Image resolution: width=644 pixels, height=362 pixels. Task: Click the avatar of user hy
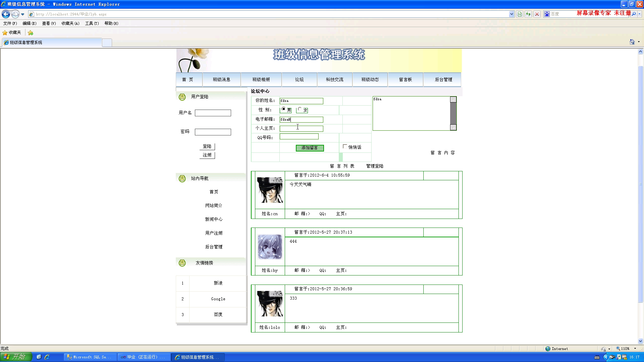click(270, 247)
